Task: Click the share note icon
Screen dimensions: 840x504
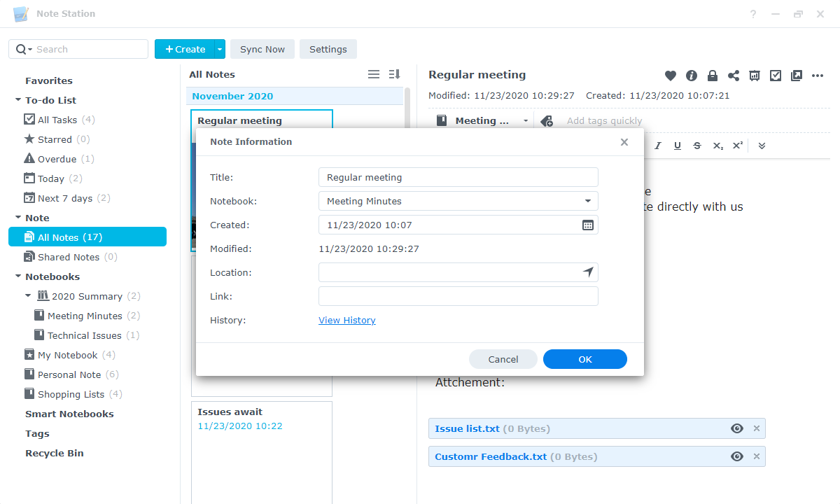Action: 734,76
